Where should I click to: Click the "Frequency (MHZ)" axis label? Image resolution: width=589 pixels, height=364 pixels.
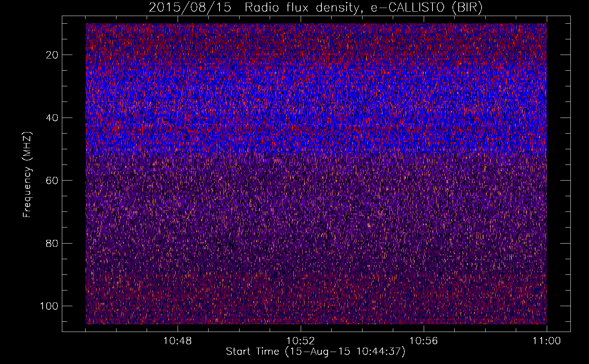pos(27,175)
